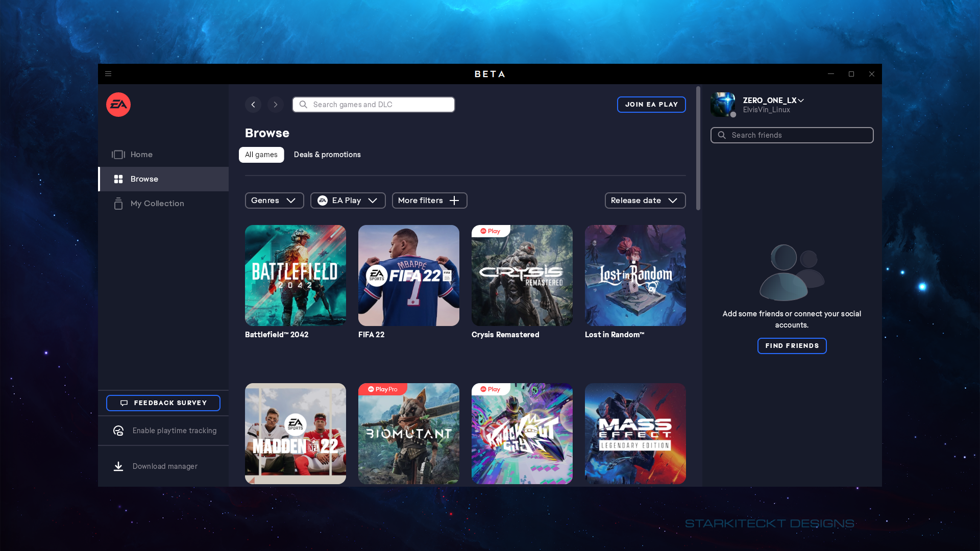Select the Home navigation icon
Screen dimensions: 980x551
pos(118,154)
